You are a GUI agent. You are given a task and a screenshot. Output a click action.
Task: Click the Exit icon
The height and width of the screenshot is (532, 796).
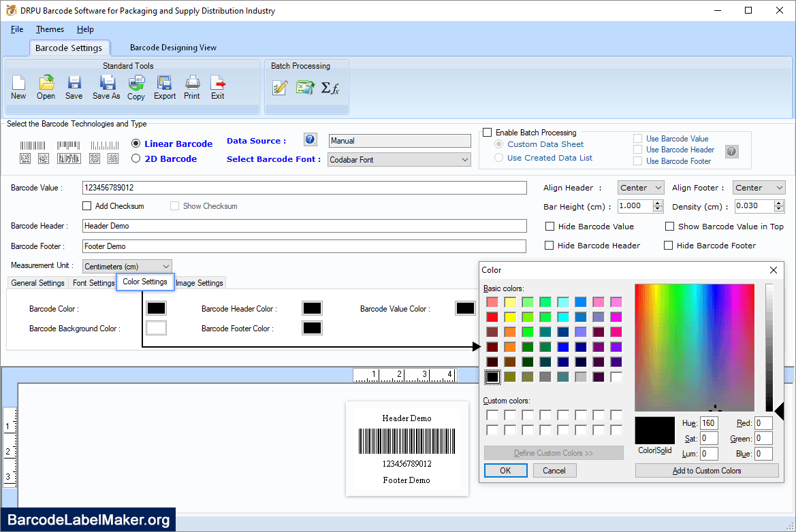tap(218, 87)
